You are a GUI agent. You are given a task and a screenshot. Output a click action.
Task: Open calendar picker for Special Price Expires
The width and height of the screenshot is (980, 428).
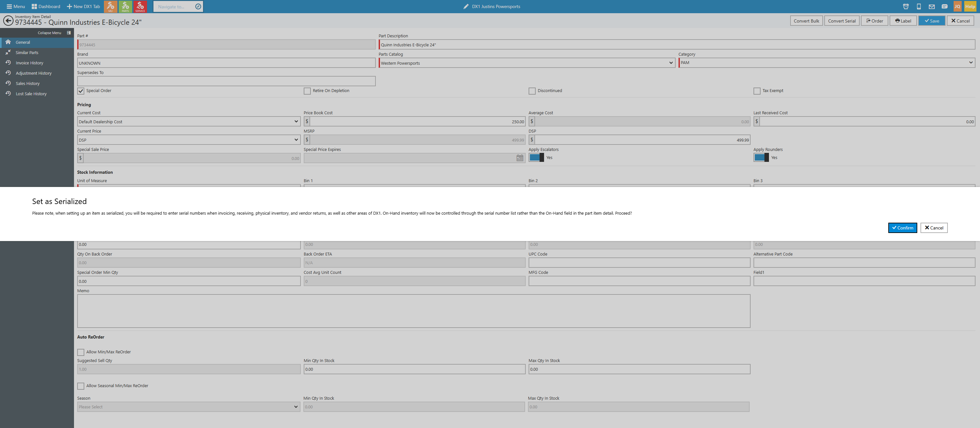pos(520,158)
